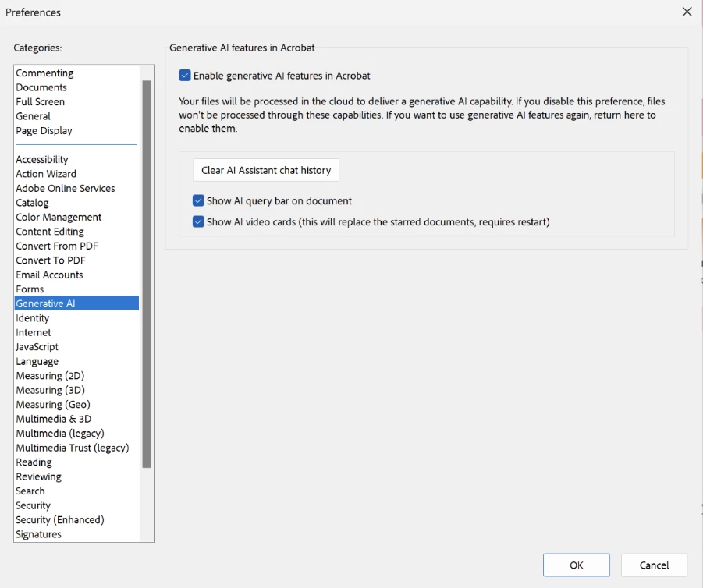Confirm preferences with OK button

tap(576, 565)
